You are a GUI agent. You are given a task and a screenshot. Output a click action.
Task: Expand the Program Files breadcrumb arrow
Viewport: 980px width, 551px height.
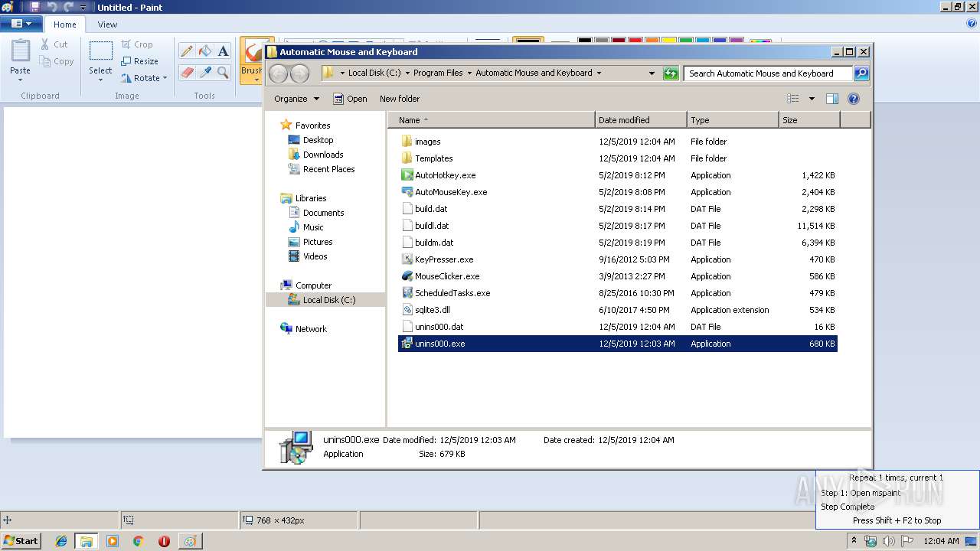[469, 73]
